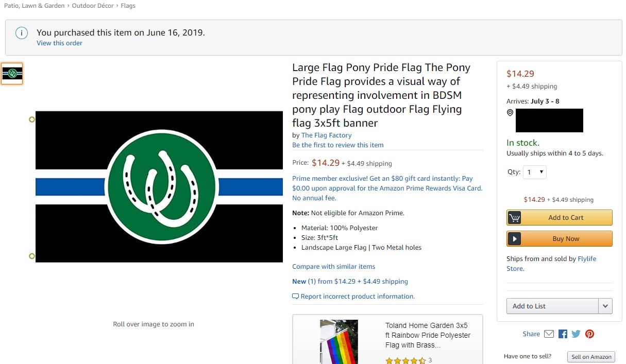The width and height of the screenshot is (626, 364).
Task: Open The Flag Factory brand link
Action: click(326, 135)
